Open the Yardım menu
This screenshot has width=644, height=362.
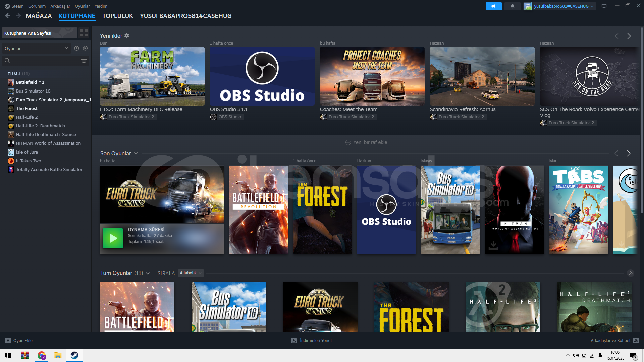point(101,6)
